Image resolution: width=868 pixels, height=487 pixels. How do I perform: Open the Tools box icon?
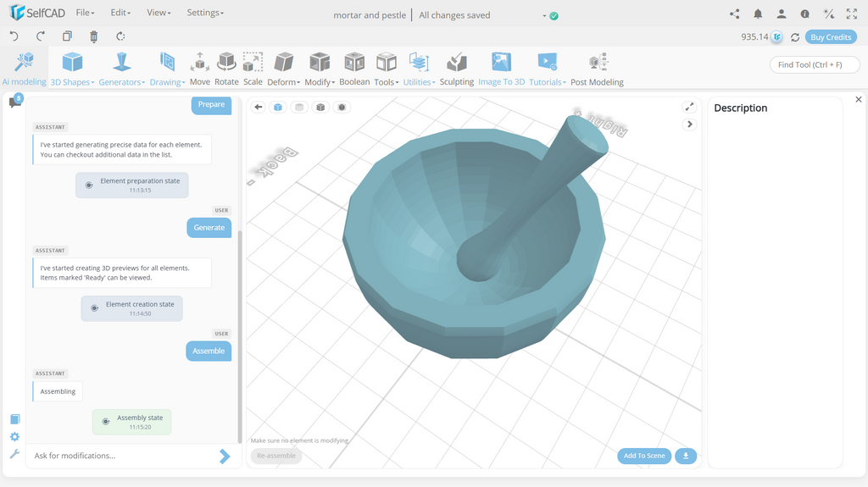click(387, 62)
